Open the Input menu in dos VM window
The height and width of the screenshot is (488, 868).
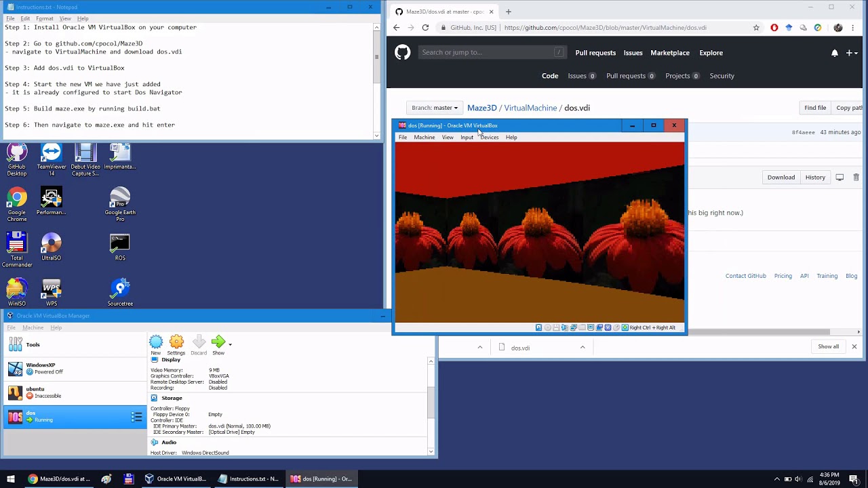click(467, 138)
